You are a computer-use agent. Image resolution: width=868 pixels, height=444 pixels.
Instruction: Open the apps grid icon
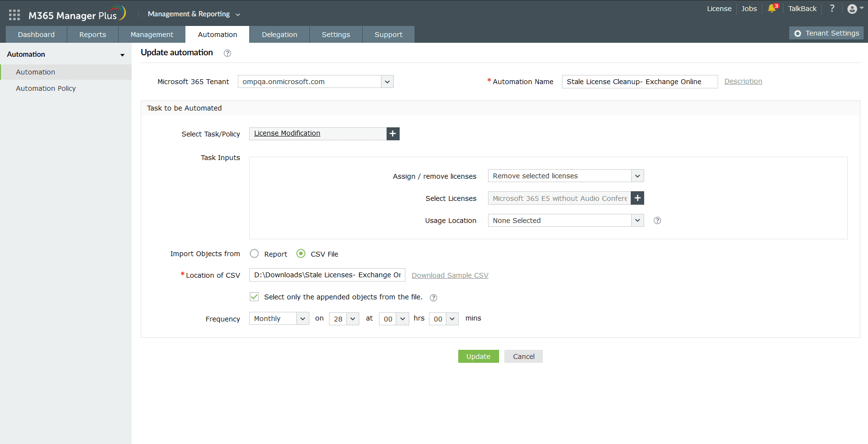coord(14,14)
